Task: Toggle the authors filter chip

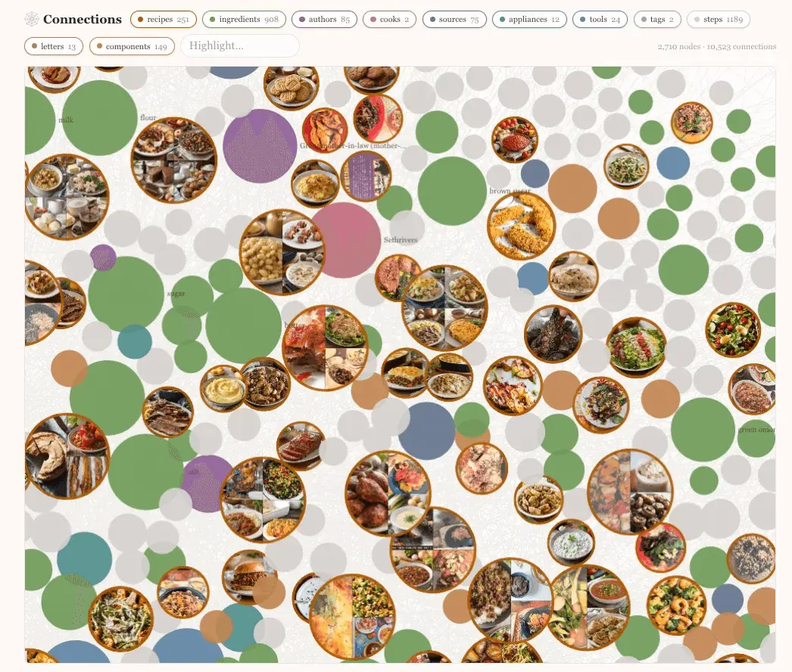Action: (324, 19)
